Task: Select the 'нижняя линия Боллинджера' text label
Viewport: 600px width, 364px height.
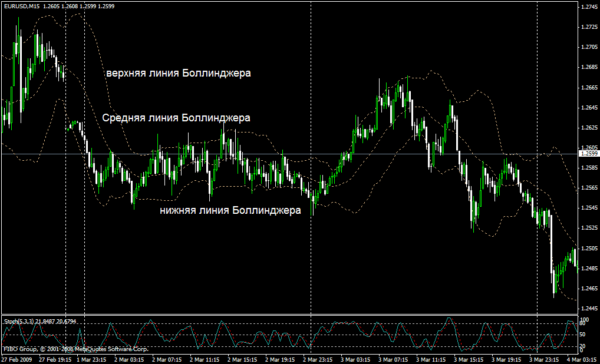Action: click(230, 210)
